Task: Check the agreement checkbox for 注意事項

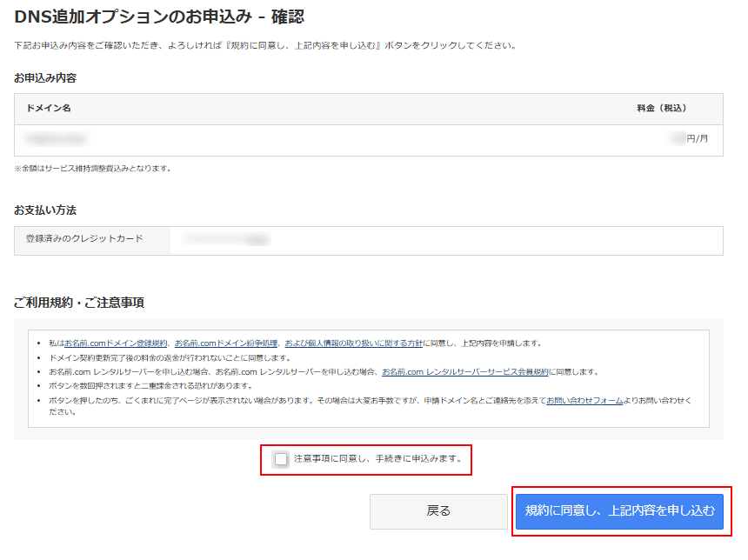Action: 280,458
